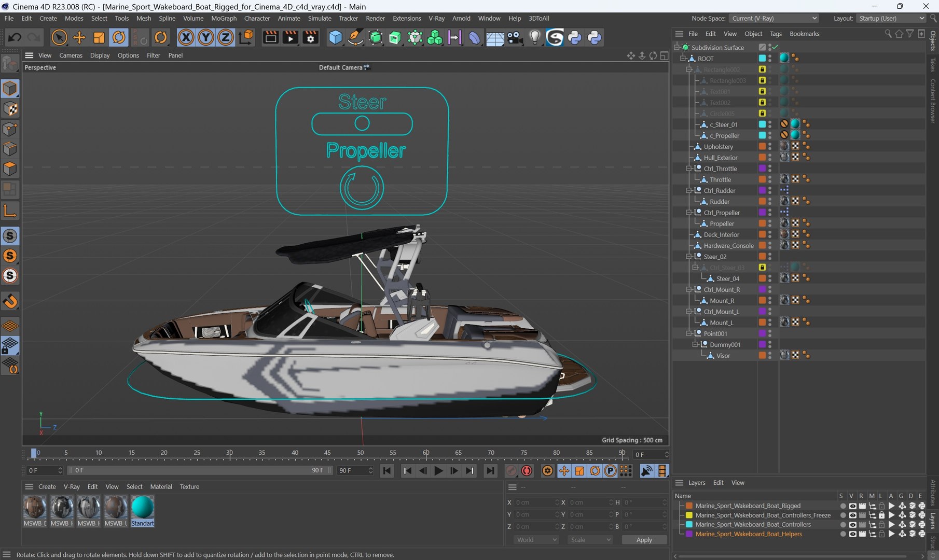Add a Cube primitive object
Screen dimensions: 939x560
[336, 37]
